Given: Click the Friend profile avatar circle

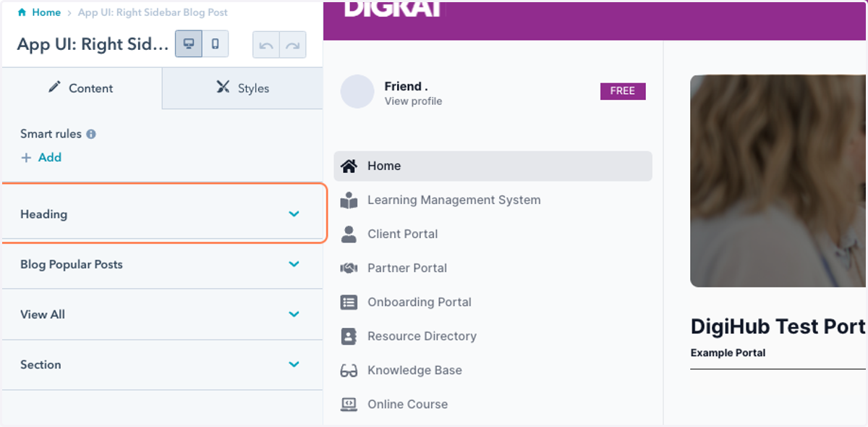Looking at the screenshot, I should [x=357, y=92].
